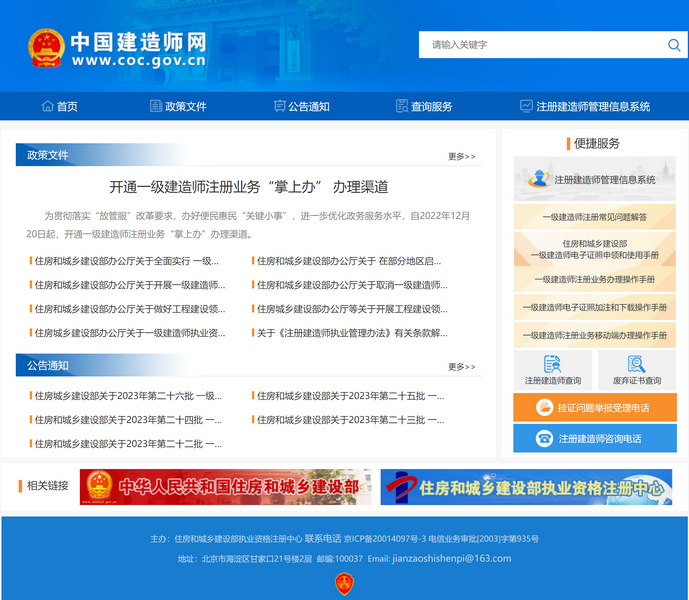Open 一级建造师注册常见问题解答 quick link
The image size is (689, 600).
594,217
